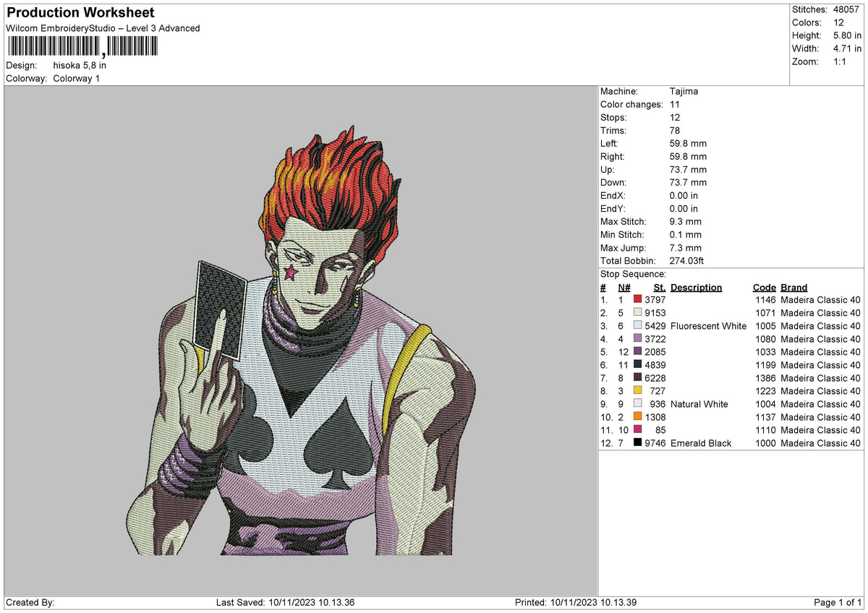The width and height of the screenshot is (868, 613).
Task: Pick the Natural White thread swatch
Action: (638, 403)
